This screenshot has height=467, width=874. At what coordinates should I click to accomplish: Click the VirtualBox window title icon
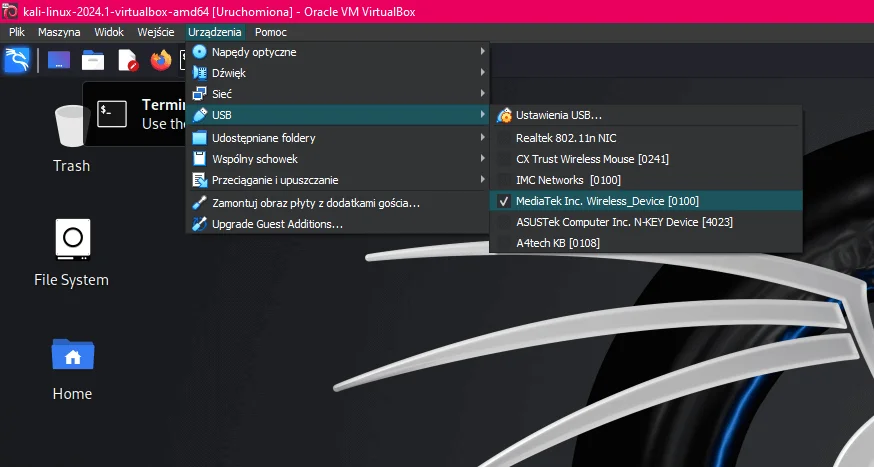pos(10,11)
